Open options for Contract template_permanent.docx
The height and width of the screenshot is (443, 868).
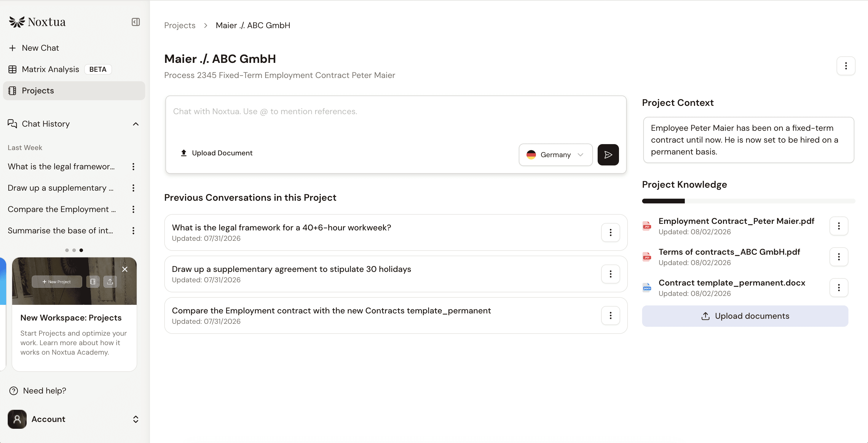[x=839, y=288]
